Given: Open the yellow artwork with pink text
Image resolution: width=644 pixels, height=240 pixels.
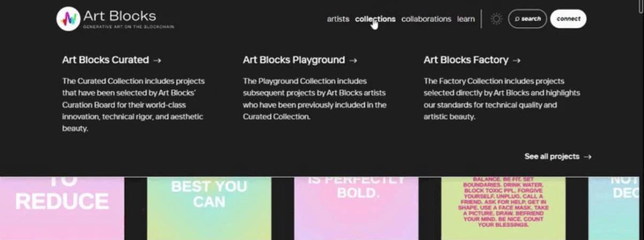Looking at the screenshot, I should pos(503,208).
